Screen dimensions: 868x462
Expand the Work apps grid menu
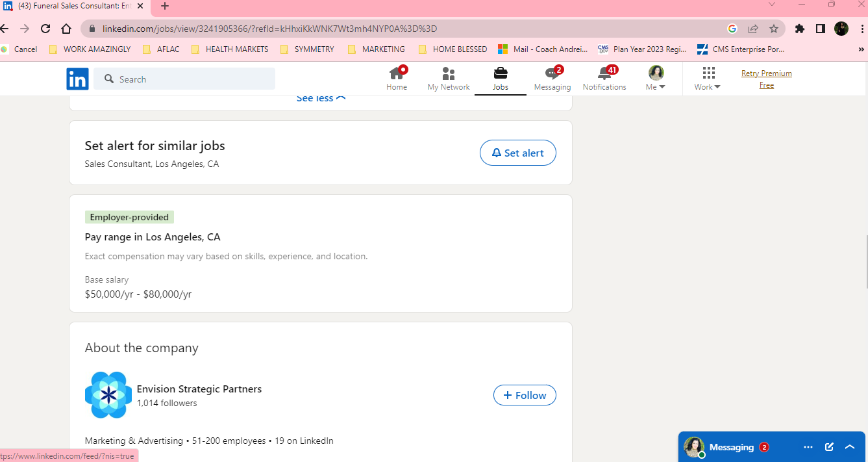click(x=708, y=79)
